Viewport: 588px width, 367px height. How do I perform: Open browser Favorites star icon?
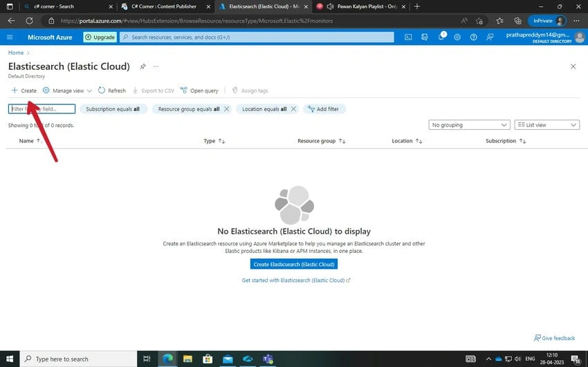499,21
